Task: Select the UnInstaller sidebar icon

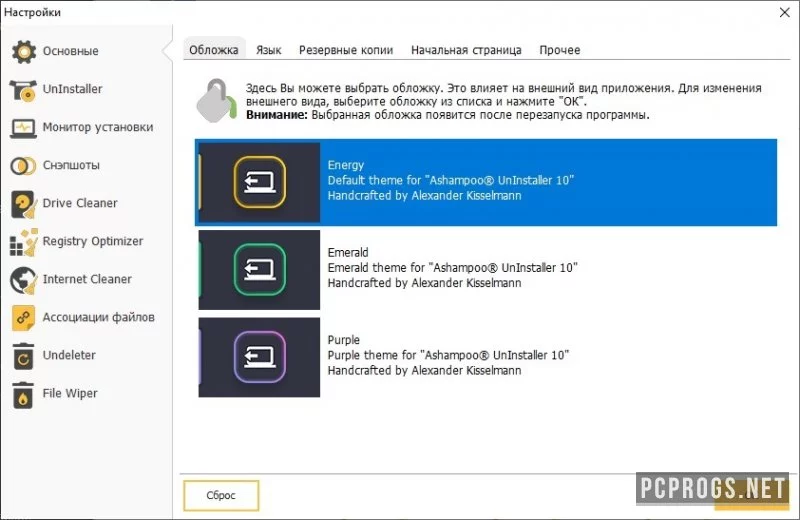Action: 23,90
